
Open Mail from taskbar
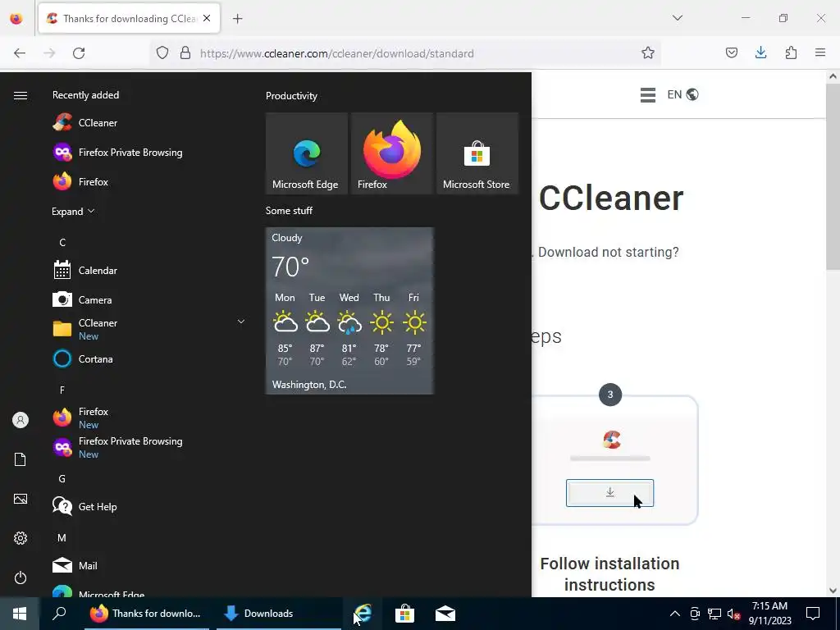[x=445, y=614]
